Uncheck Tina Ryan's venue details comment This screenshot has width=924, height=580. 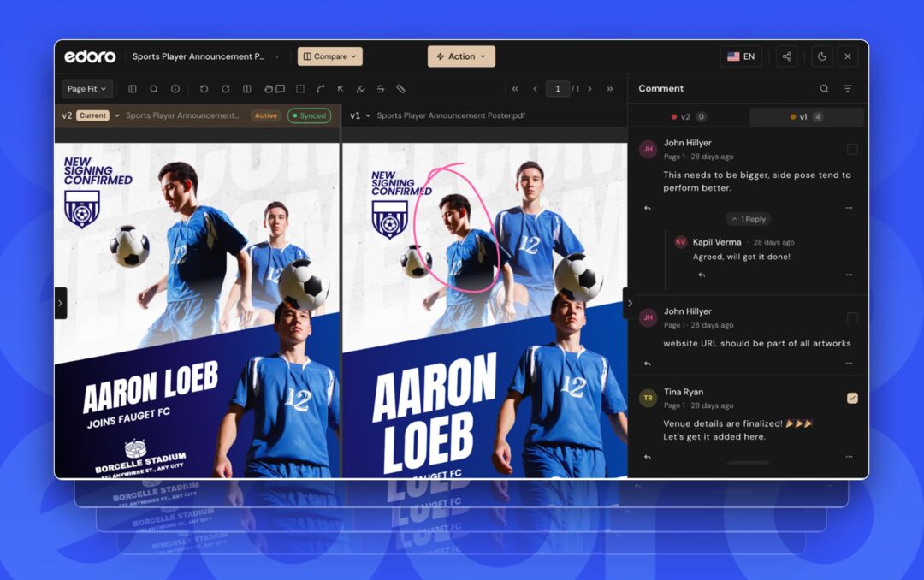pyautogui.click(x=852, y=398)
